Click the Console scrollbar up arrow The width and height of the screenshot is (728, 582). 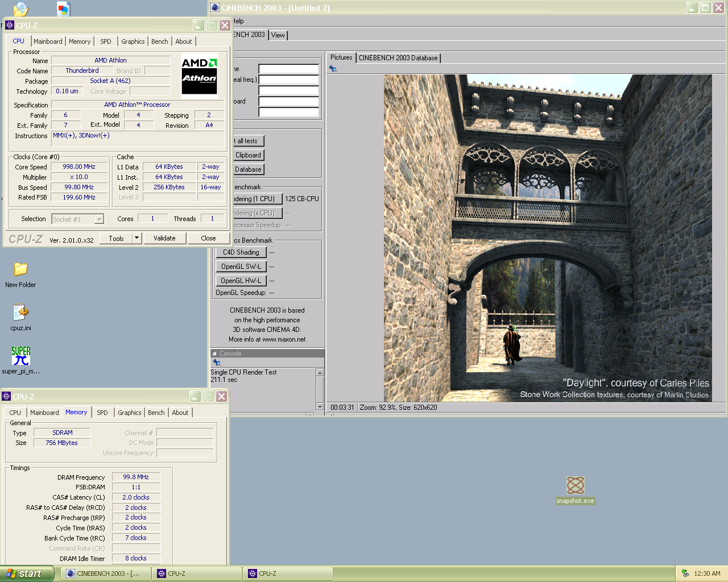click(x=320, y=372)
